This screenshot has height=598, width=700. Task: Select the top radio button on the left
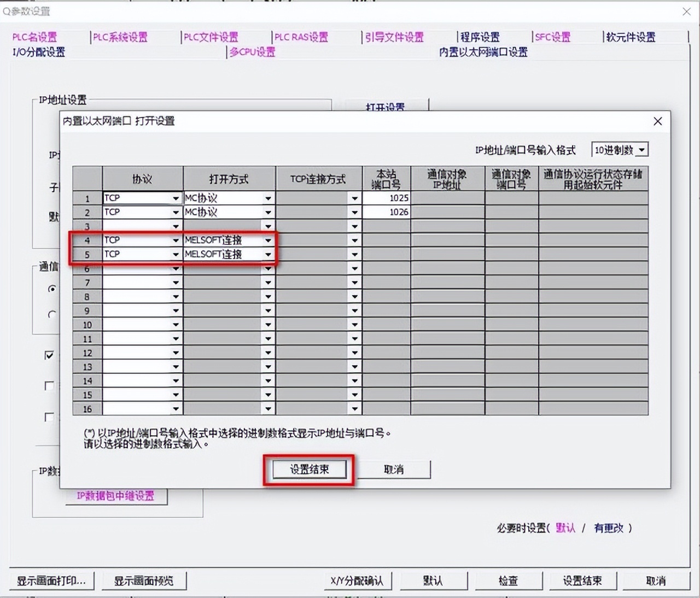click(x=52, y=289)
